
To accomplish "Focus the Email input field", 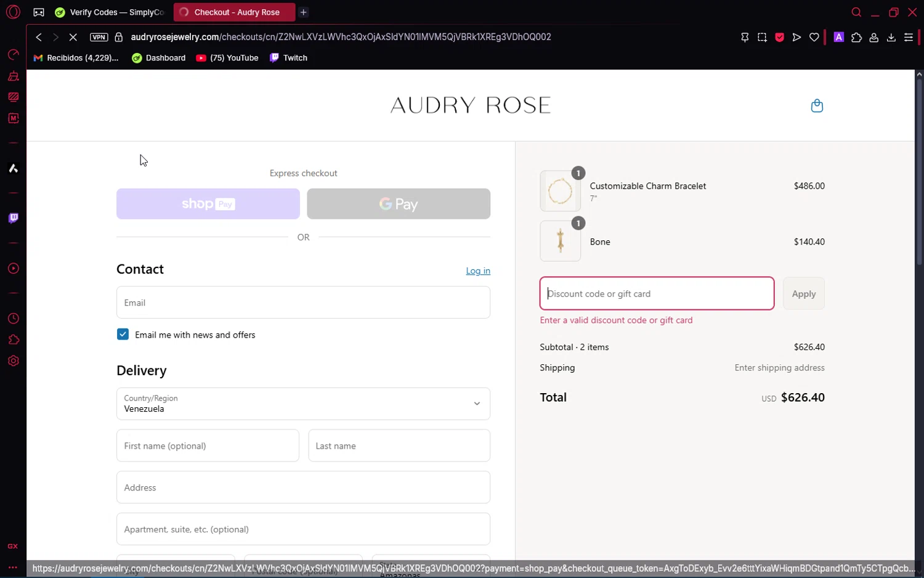I will pos(303,303).
